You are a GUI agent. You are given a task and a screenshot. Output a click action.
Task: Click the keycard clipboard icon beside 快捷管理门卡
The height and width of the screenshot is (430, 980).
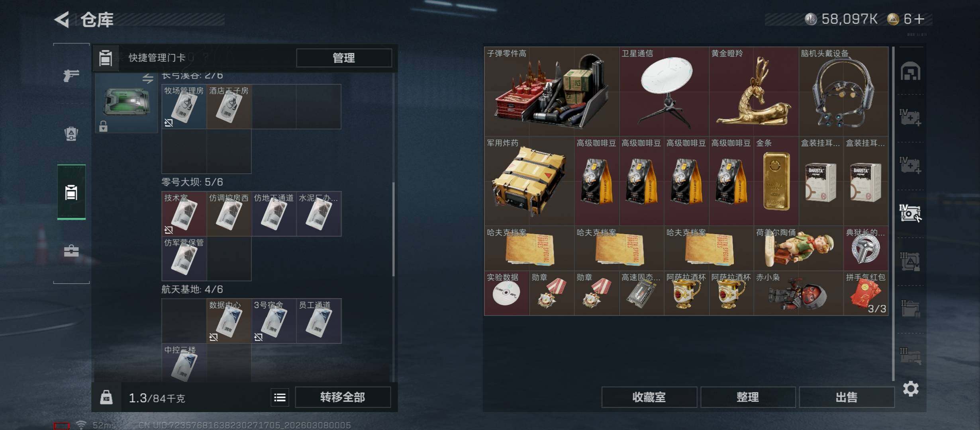106,58
